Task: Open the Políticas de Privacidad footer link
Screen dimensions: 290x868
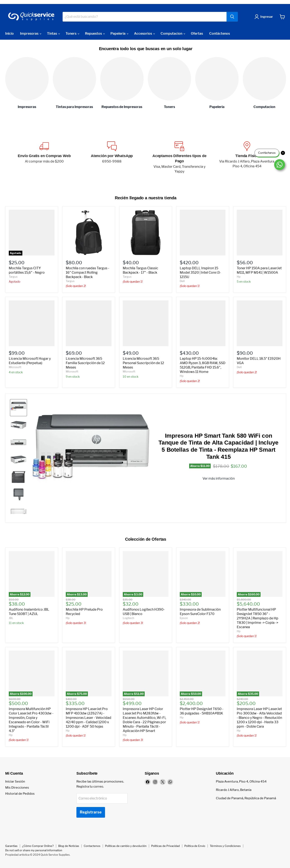Action: (x=165, y=846)
